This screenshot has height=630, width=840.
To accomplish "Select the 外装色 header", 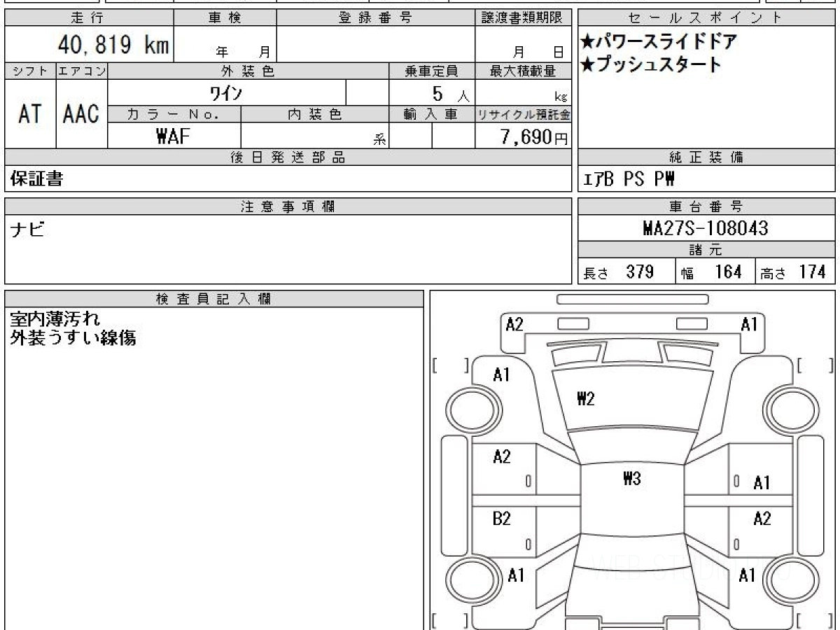I will (248, 71).
